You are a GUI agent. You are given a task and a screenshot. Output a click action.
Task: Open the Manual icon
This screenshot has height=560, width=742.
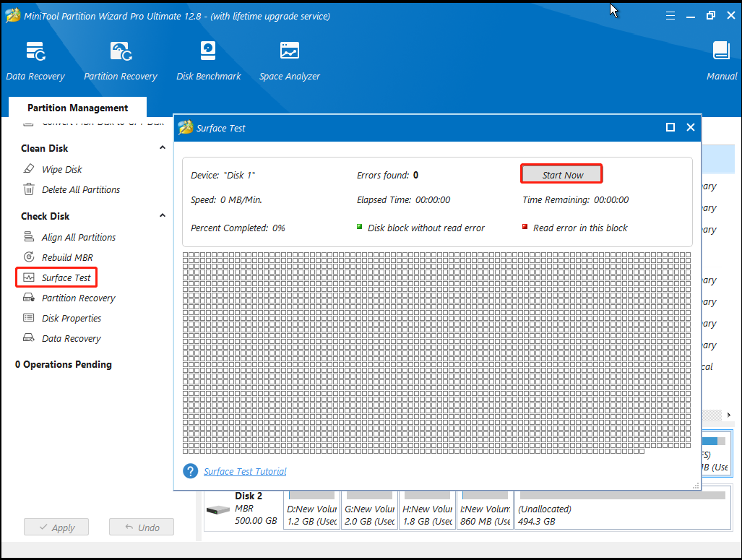(x=721, y=61)
